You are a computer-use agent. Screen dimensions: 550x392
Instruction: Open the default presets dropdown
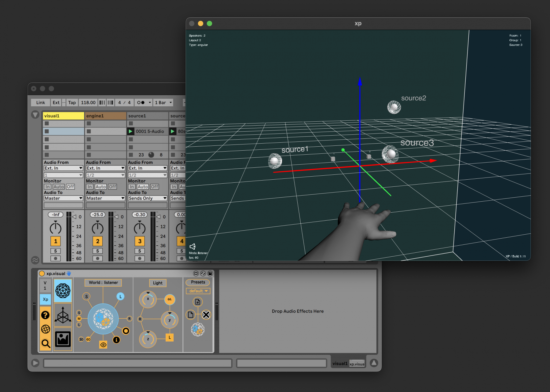click(x=198, y=291)
